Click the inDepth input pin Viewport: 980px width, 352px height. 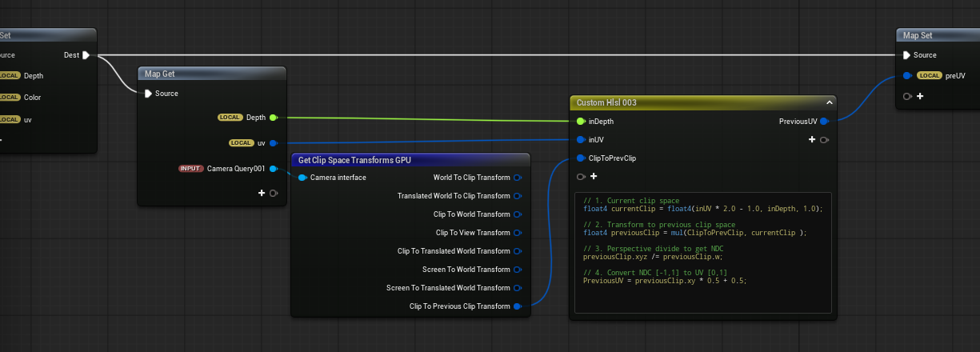pos(581,122)
